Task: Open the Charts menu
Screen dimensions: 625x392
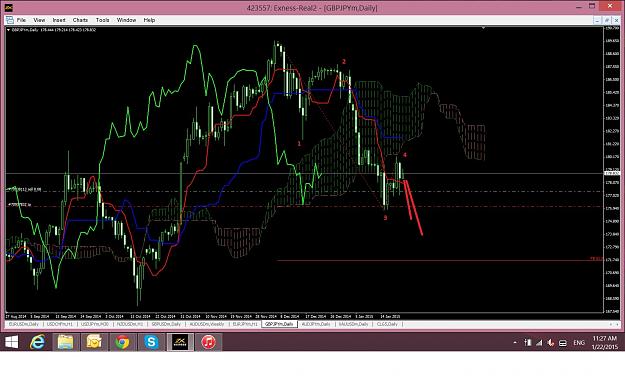Action: click(80, 20)
